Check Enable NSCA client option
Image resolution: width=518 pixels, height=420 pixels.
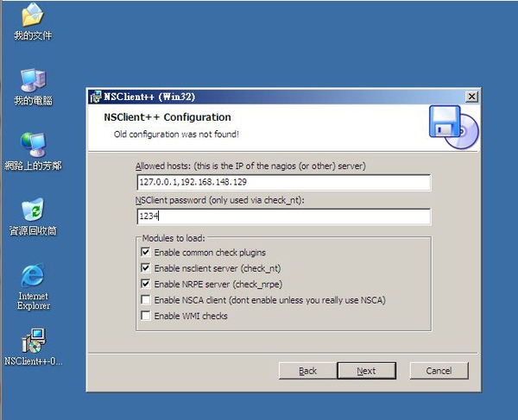point(145,299)
